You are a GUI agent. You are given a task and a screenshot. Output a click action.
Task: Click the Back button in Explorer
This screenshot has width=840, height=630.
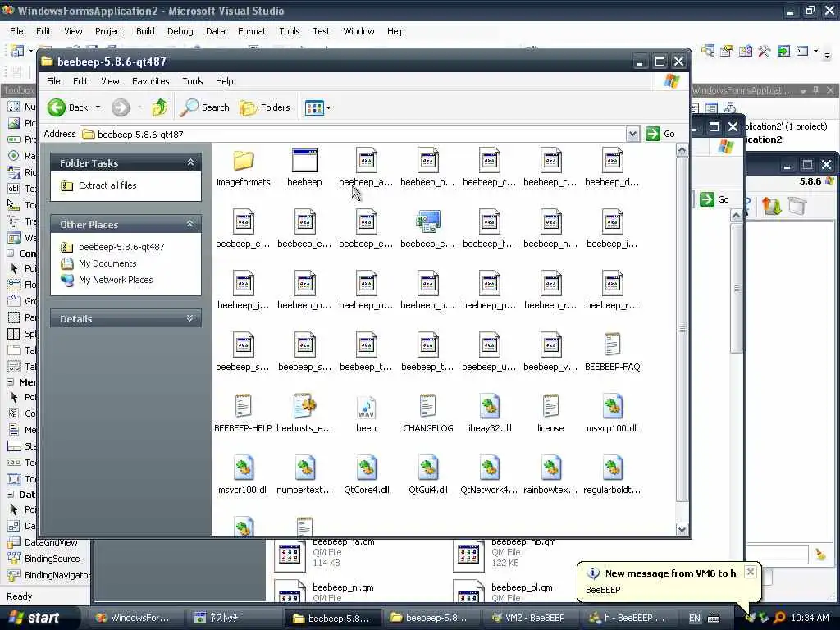click(x=68, y=107)
